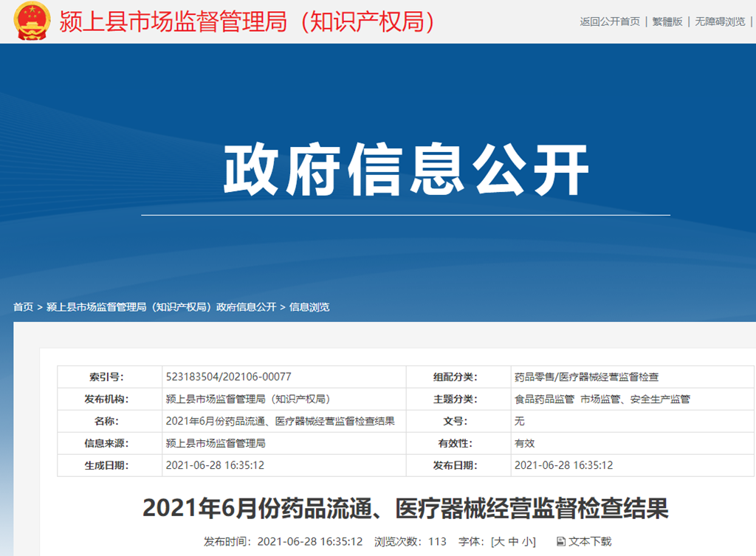
Task: Go to 首页 in the breadcrumb
Action: [x=23, y=307]
